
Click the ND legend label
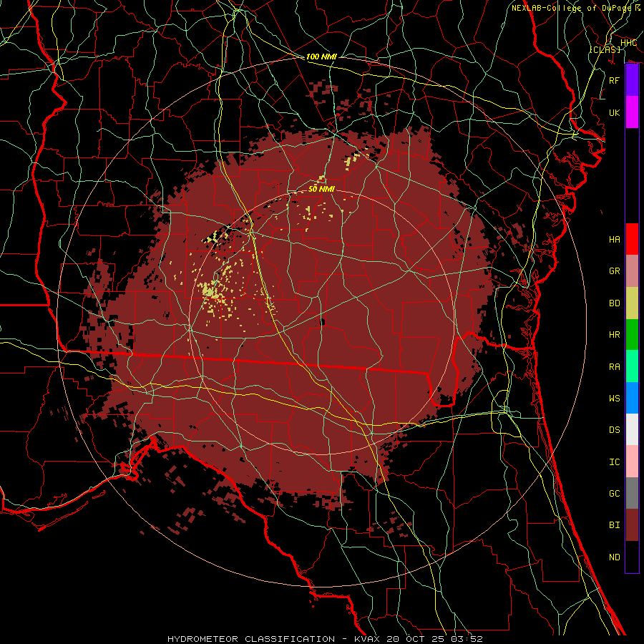point(615,557)
